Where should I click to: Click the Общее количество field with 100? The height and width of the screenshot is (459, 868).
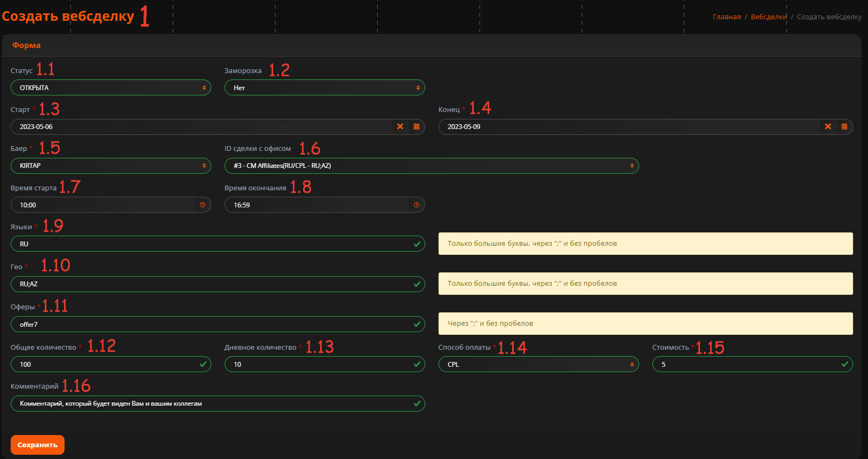click(111, 364)
